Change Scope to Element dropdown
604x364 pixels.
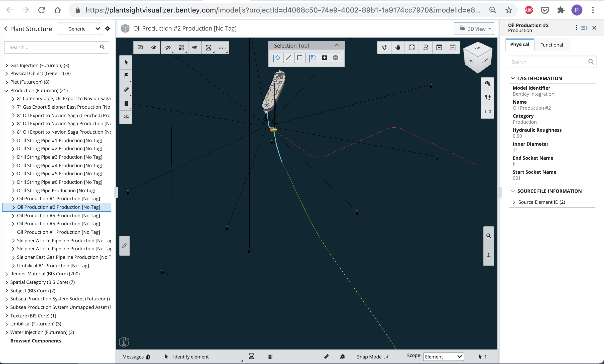click(x=443, y=357)
